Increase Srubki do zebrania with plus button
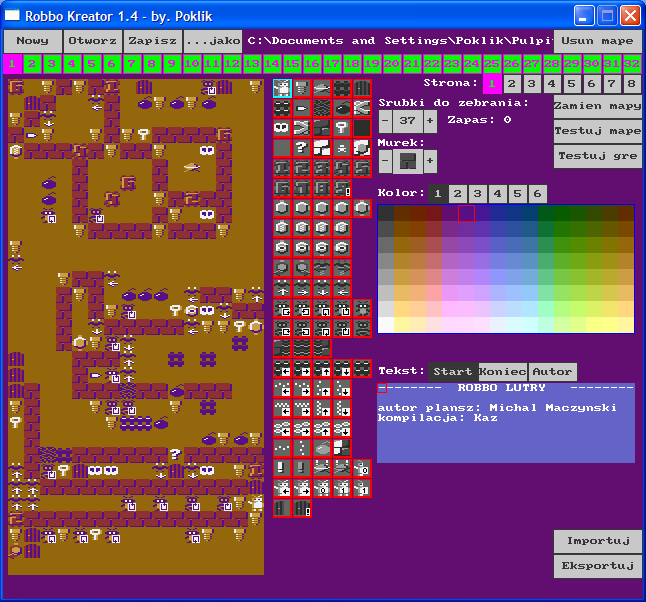The height and width of the screenshot is (602, 646). tap(430, 121)
